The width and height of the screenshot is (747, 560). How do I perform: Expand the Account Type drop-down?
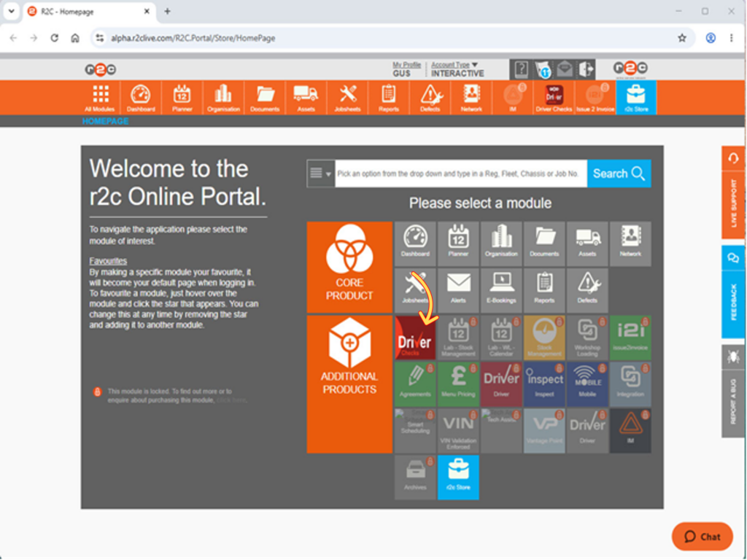coord(454,65)
